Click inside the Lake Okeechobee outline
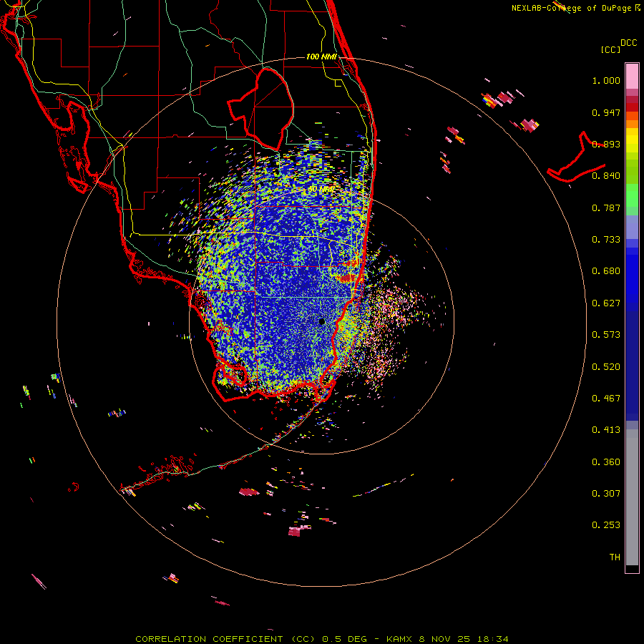This screenshot has width=644, height=644. pos(269,109)
